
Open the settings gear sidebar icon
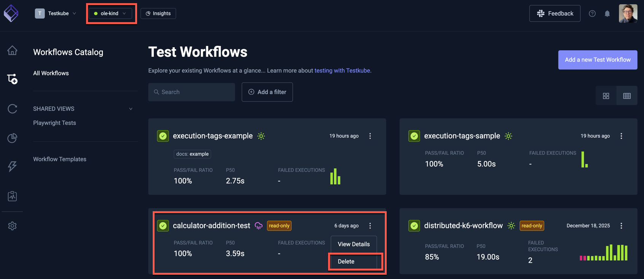coord(12,226)
